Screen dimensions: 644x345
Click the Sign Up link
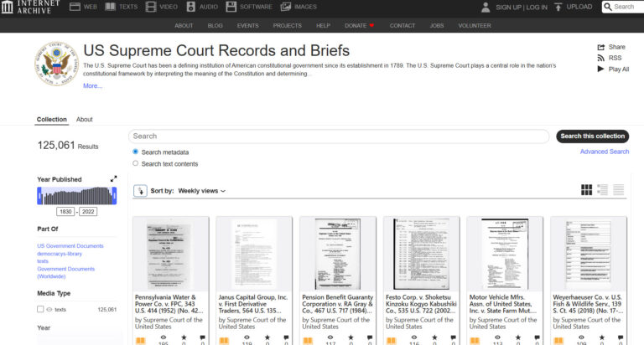point(508,7)
